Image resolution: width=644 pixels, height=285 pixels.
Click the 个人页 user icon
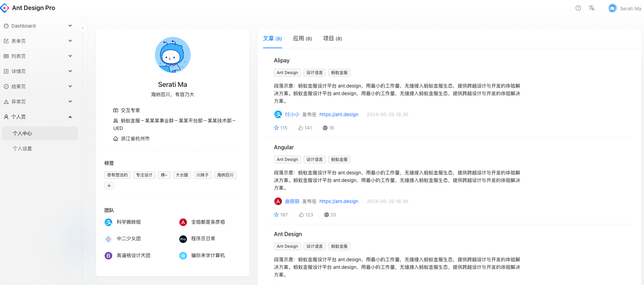(6, 117)
